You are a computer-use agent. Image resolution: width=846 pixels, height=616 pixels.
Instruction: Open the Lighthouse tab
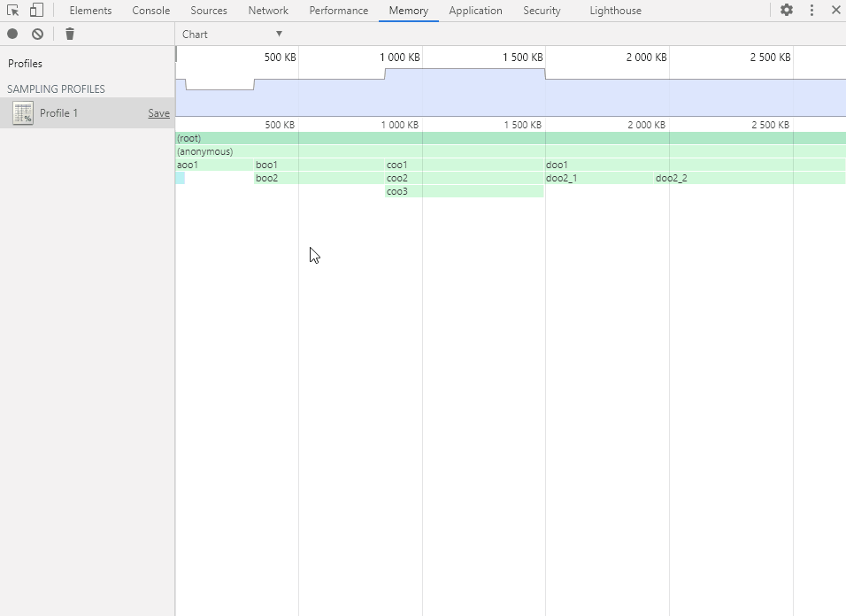616,11
